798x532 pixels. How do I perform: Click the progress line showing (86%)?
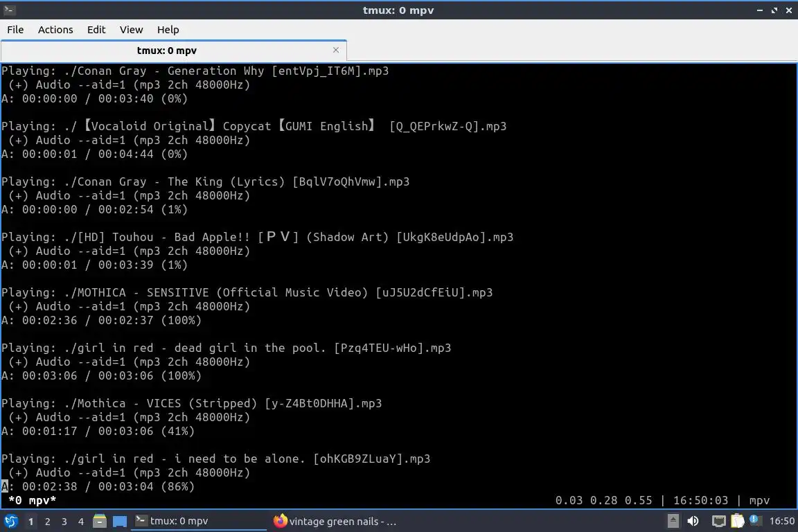tap(98, 487)
